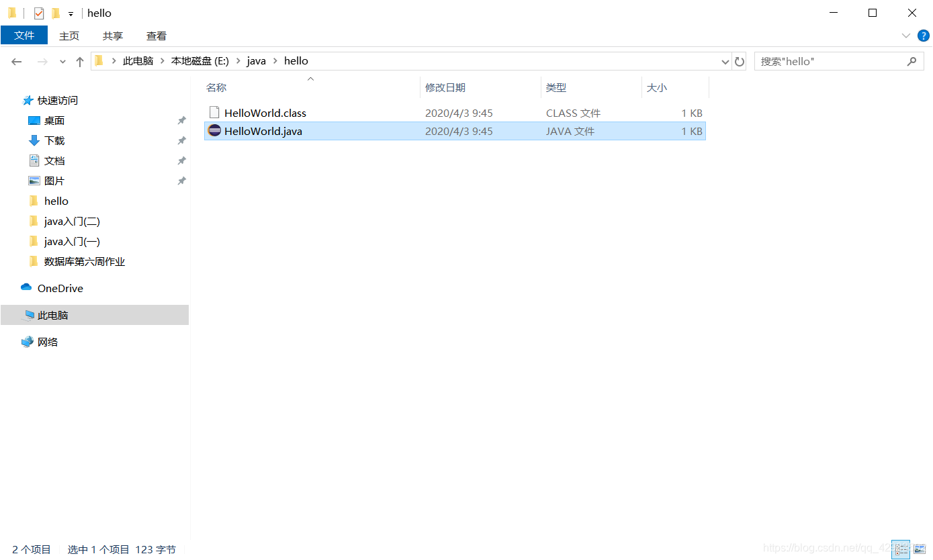Screen dimensions: 933x560
Task: Click the JAVA 文件 type cell
Action: (570, 131)
